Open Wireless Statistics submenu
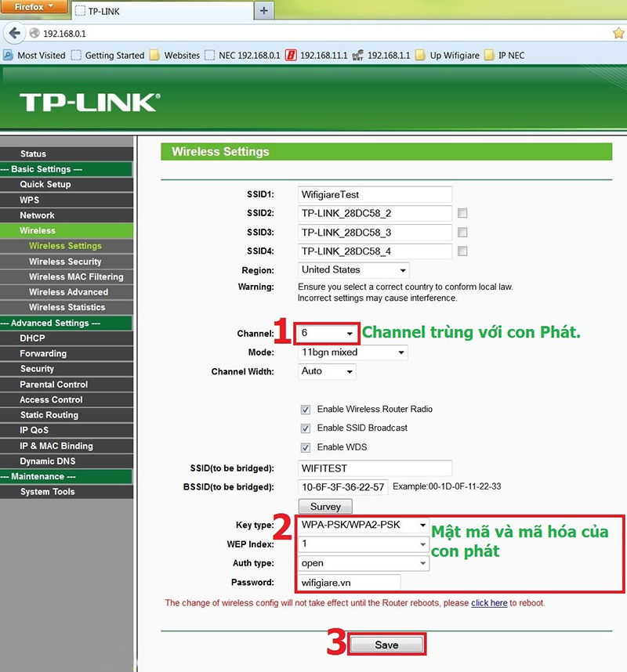Viewport: 627px width, 672px height. 67,307
